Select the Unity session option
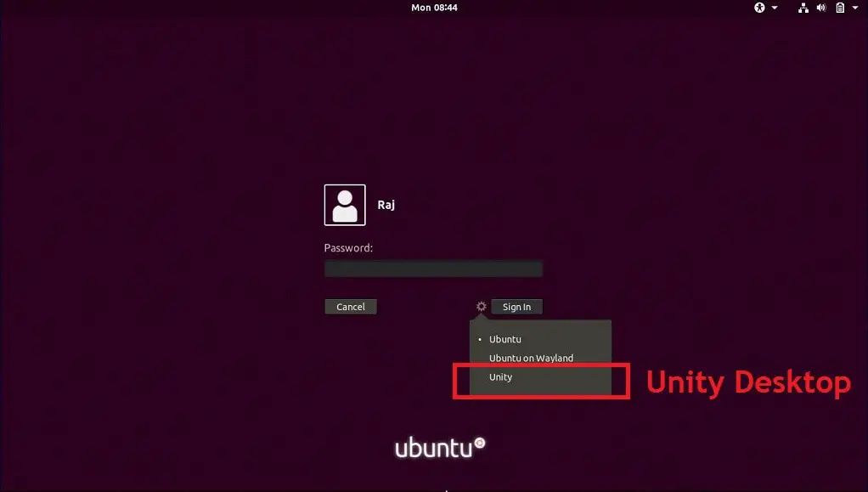 click(540, 376)
